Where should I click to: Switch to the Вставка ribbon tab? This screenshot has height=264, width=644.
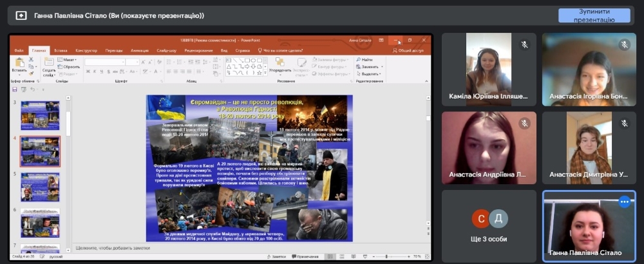61,50
